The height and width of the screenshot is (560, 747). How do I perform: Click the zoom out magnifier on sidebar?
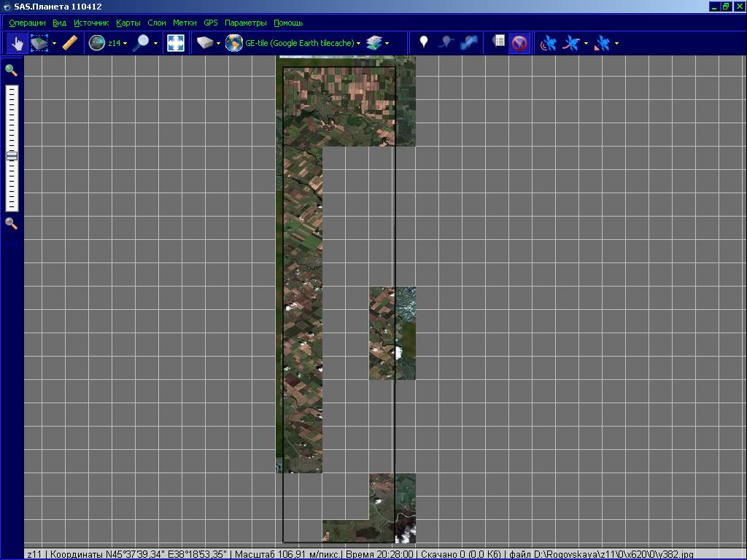(11, 223)
